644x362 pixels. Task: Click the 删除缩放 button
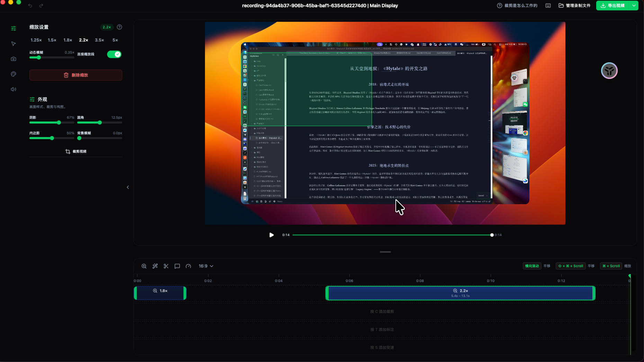coord(76,75)
